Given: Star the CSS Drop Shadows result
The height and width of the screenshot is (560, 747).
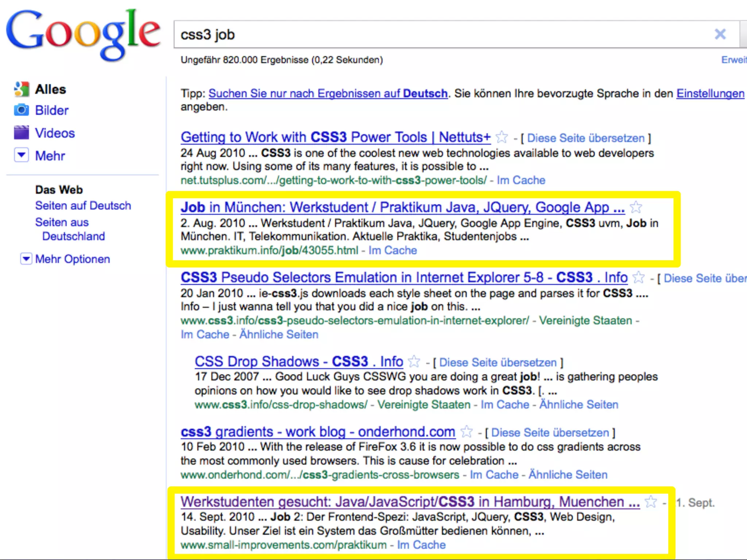Looking at the screenshot, I should (x=414, y=362).
